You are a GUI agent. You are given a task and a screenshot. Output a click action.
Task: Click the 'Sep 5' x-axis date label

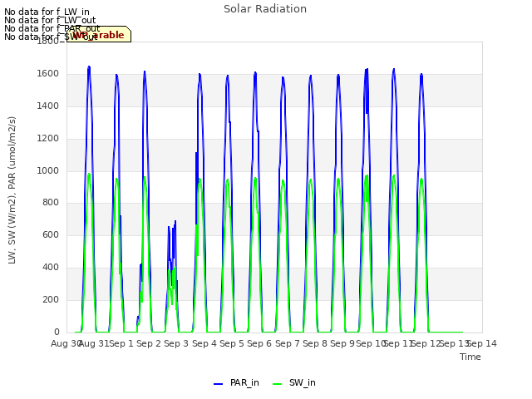click(x=232, y=343)
